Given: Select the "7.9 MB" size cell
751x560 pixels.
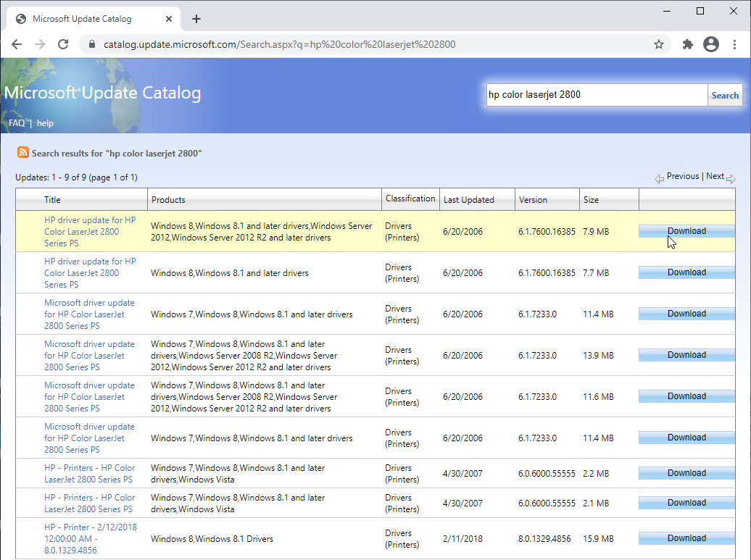Looking at the screenshot, I should (x=596, y=232).
